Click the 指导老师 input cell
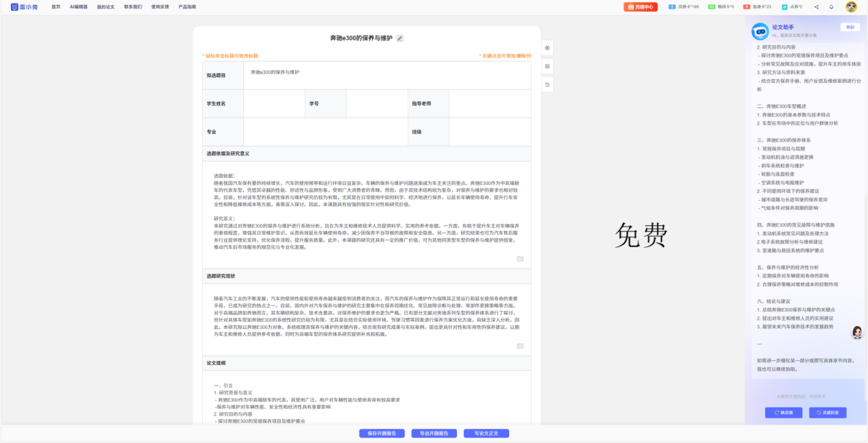The width and height of the screenshot is (868, 443). point(490,103)
